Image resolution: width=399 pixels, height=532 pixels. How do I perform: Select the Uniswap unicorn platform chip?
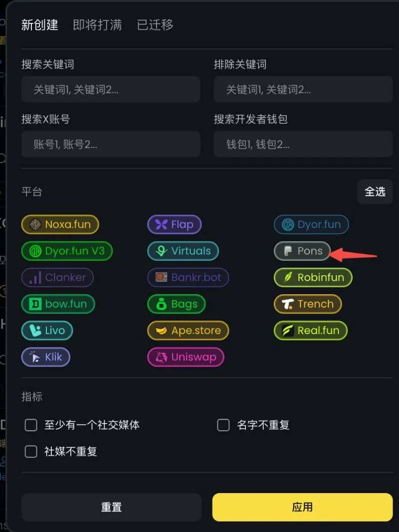(186, 357)
